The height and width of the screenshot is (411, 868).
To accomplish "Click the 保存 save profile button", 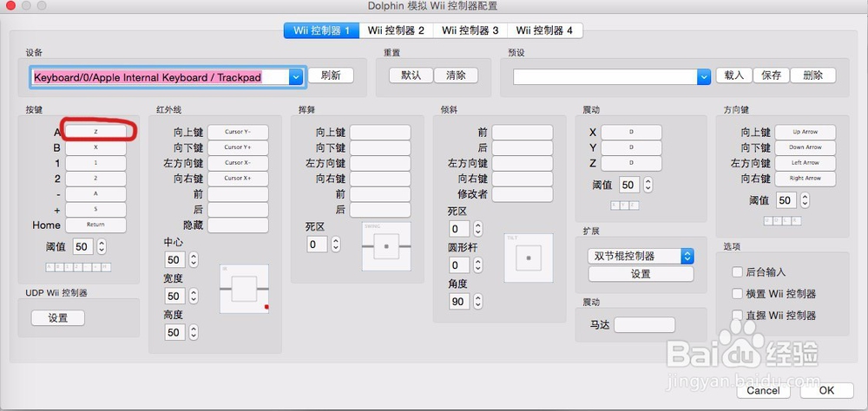I will [771, 75].
